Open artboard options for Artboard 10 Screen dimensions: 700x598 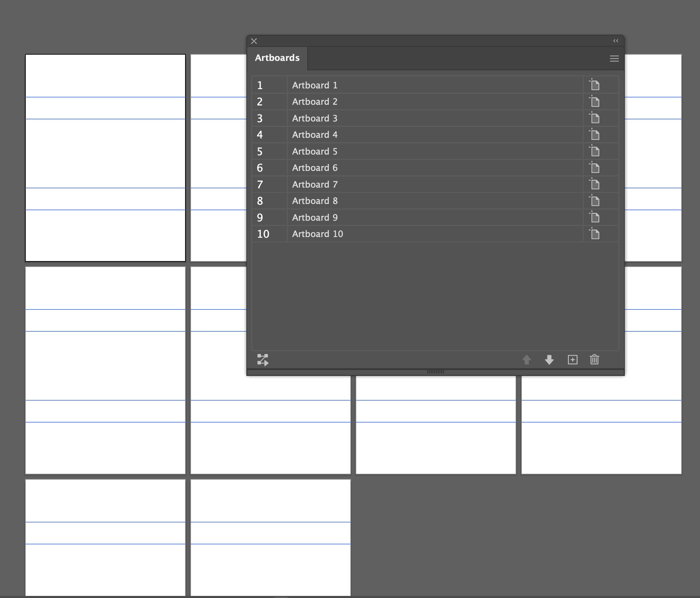coord(595,234)
